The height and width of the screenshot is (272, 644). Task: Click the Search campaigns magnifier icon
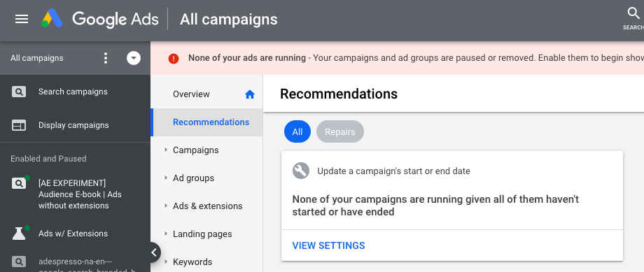[18, 92]
